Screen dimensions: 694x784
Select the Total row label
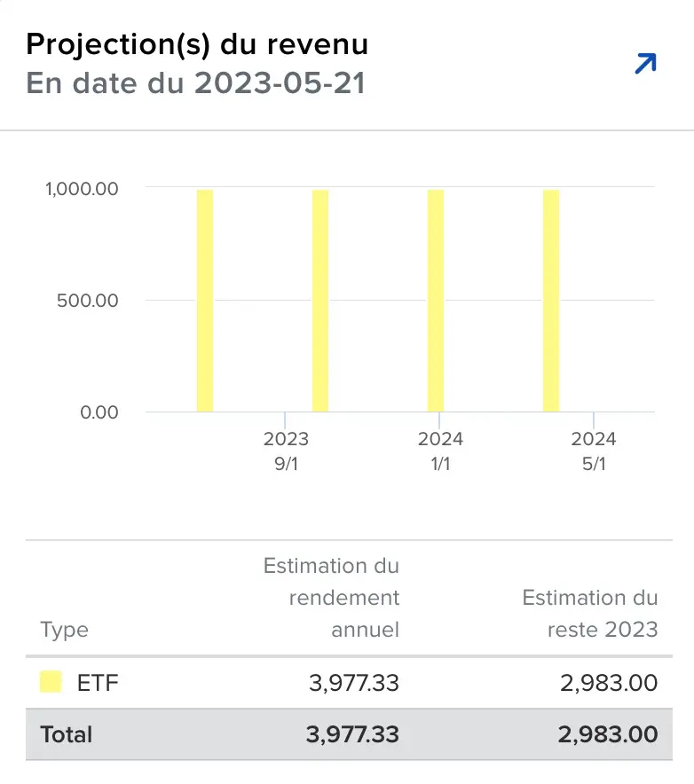coord(66,734)
